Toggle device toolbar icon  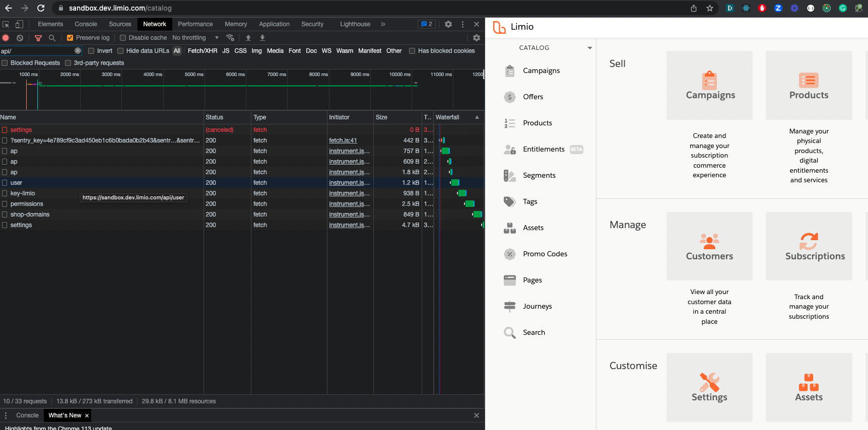point(19,24)
